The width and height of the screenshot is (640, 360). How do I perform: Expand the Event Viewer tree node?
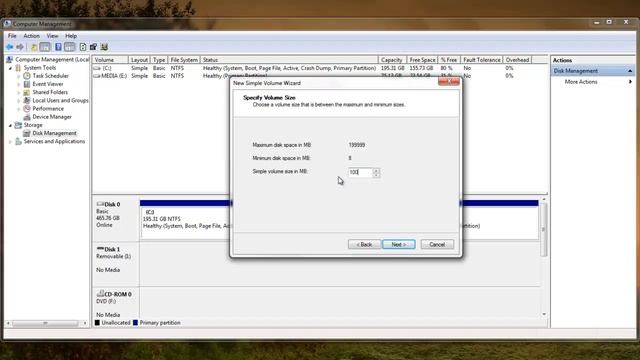(18, 84)
